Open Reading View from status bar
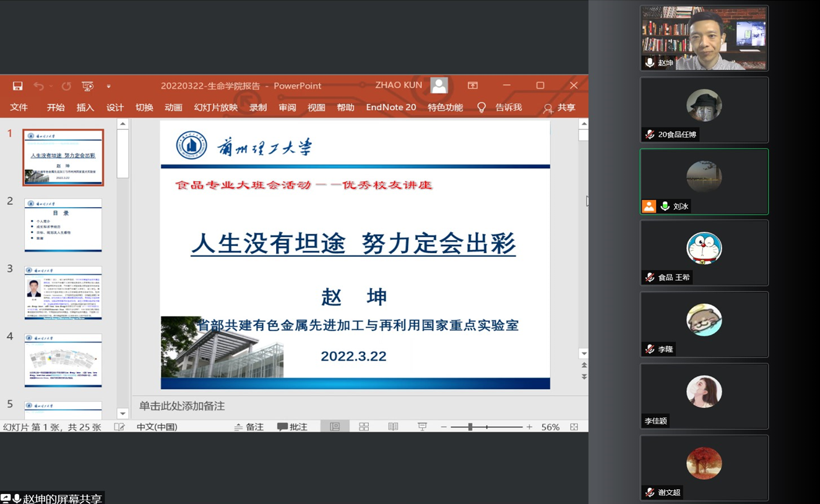Viewport: 820px width, 504px height. tap(393, 427)
